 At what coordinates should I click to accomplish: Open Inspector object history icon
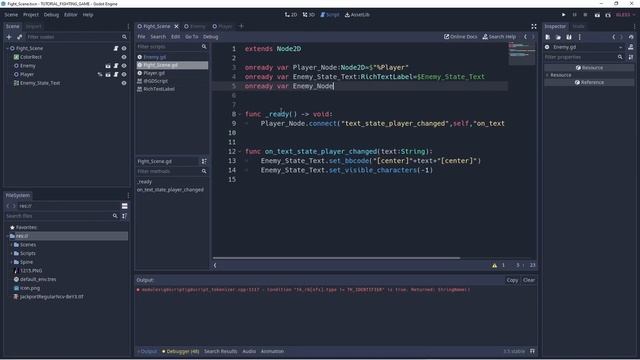[631, 37]
